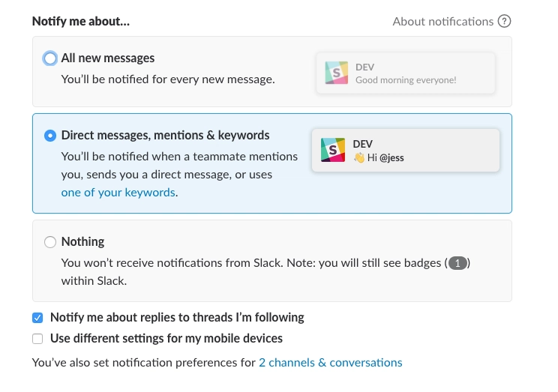Click the Nothing option card description
Viewport: 558px width, 392px height.
coord(265,272)
